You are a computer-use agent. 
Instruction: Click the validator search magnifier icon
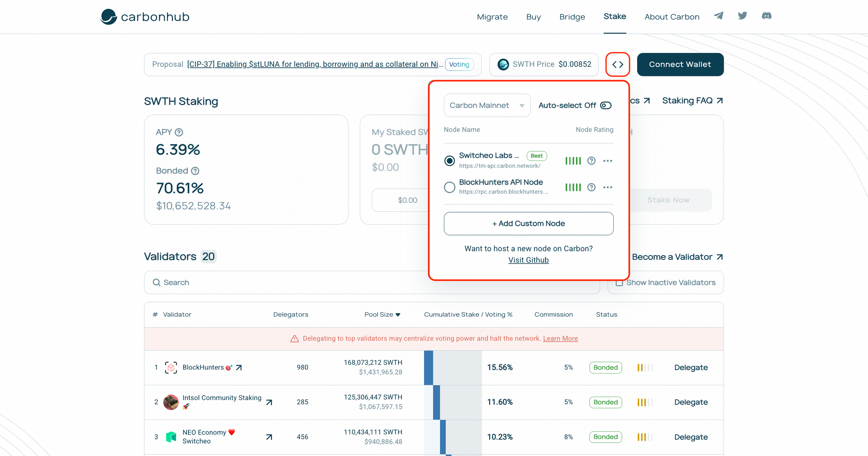(157, 282)
